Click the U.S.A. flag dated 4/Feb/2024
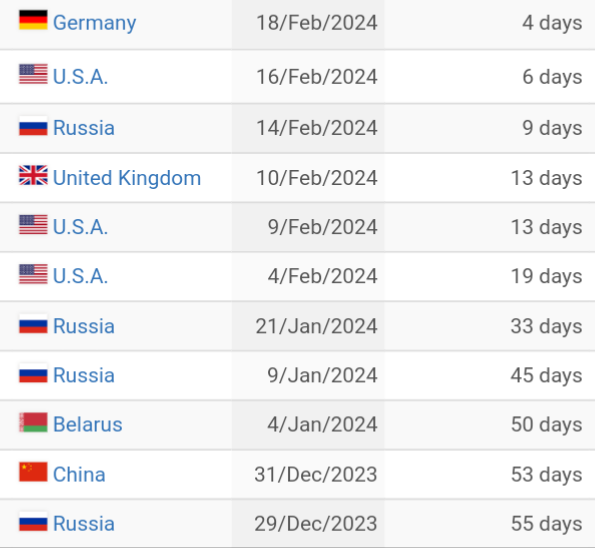Image resolution: width=595 pixels, height=548 pixels. (x=33, y=274)
